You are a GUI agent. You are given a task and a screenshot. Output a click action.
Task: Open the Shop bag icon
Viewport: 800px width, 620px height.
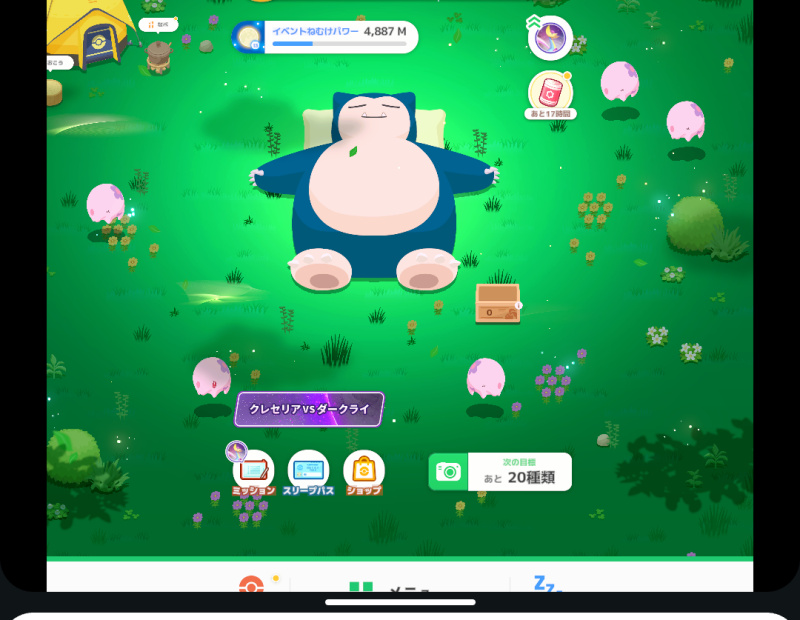pos(364,473)
